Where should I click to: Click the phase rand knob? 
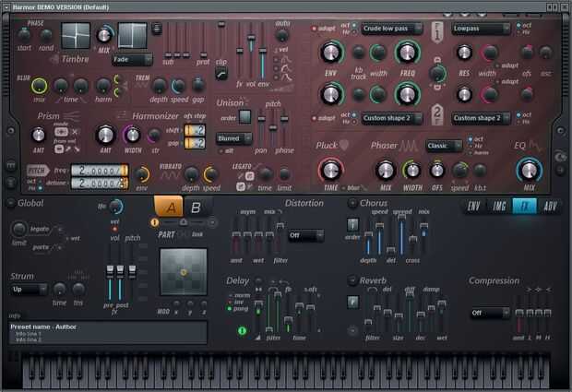pyautogui.click(x=46, y=35)
